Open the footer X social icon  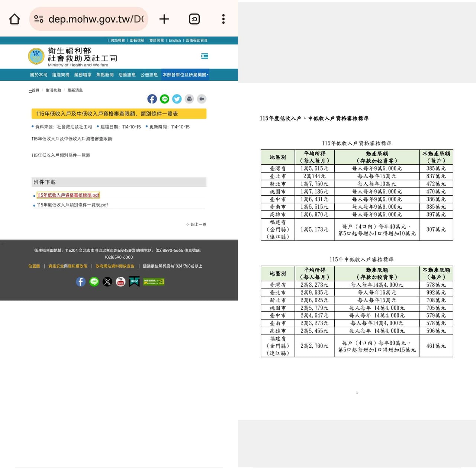pos(107,282)
